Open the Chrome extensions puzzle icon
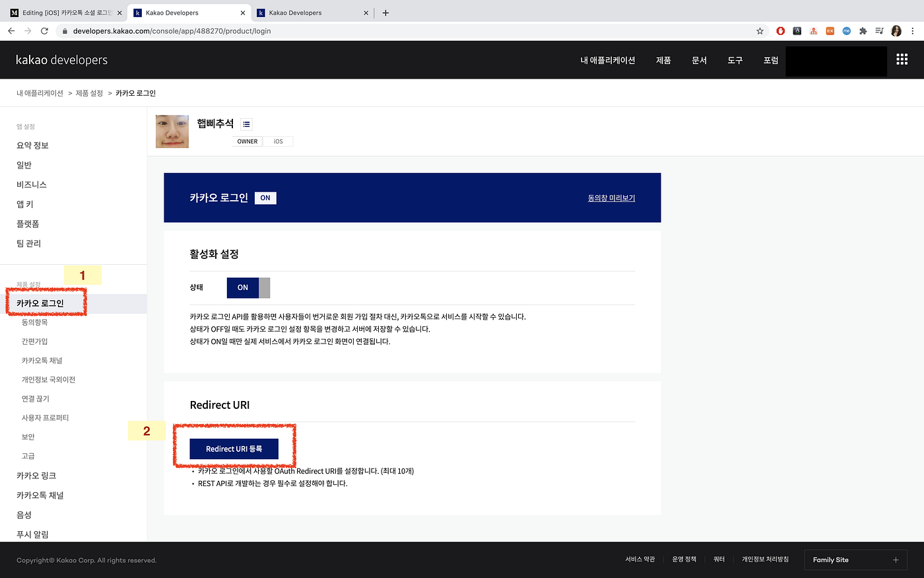Screen dimensions: 924x578 [863, 31]
